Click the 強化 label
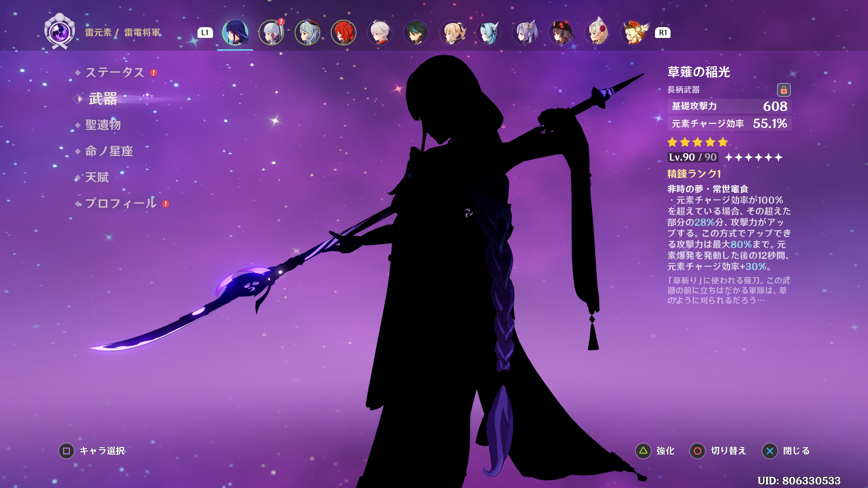The height and width of the screenshot is (488, 868). point(665,451)
